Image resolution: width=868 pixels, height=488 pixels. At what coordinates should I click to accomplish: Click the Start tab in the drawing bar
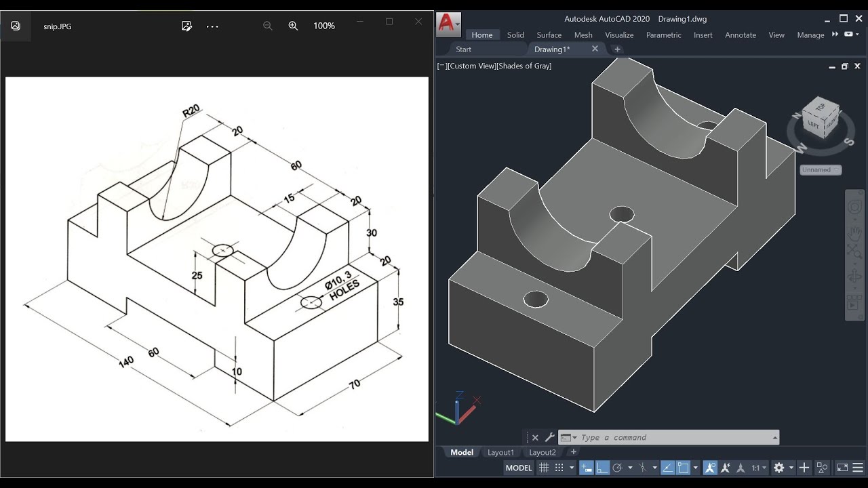(x=463, y=49)
